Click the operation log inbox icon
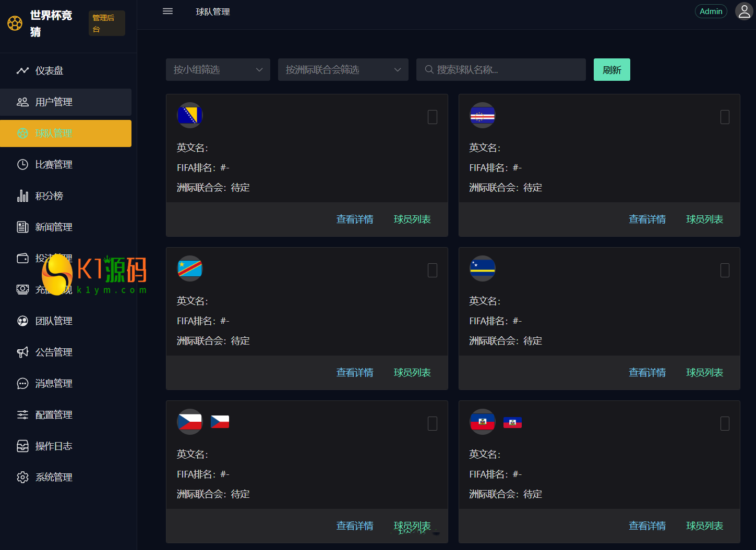This screenshot has width=756, height=550. click(x=22, y=446)
